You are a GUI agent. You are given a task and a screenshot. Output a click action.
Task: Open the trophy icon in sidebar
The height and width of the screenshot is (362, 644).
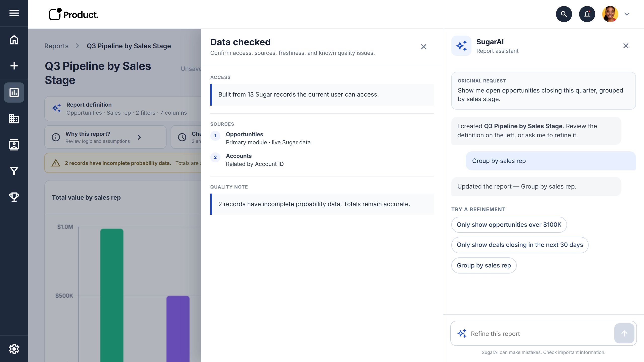click(14, 197)
